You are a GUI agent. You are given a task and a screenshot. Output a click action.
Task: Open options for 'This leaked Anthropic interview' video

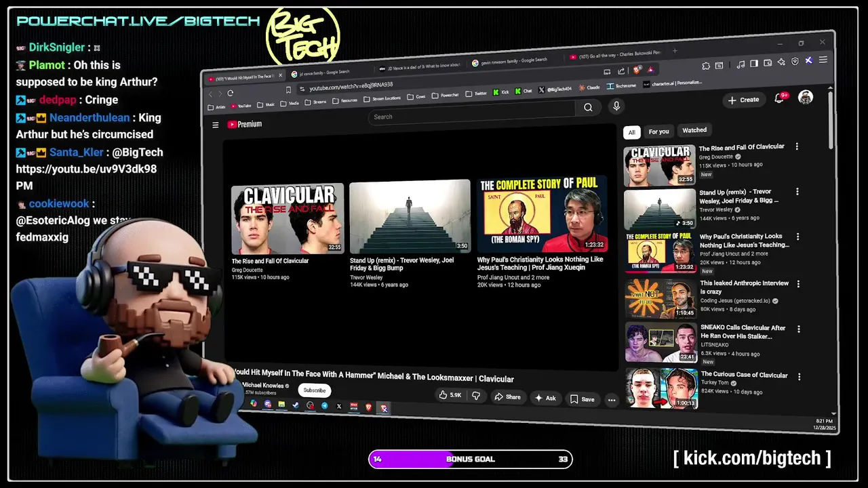[x=798, y=284]
